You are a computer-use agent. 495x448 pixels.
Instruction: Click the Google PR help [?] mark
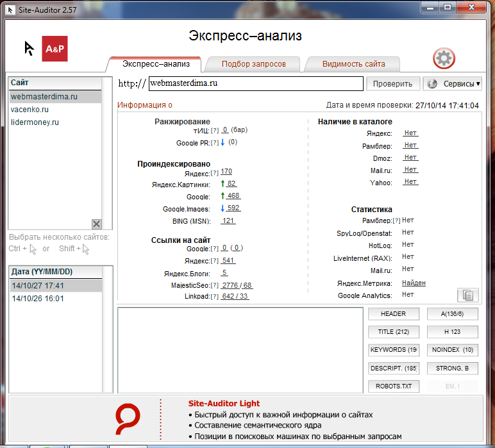click(215, 143)
